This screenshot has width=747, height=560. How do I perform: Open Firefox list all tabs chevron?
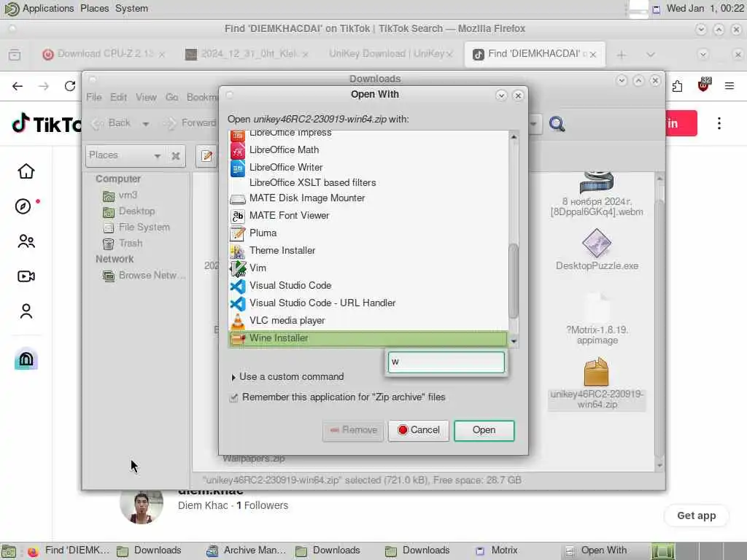click(650, 55)
